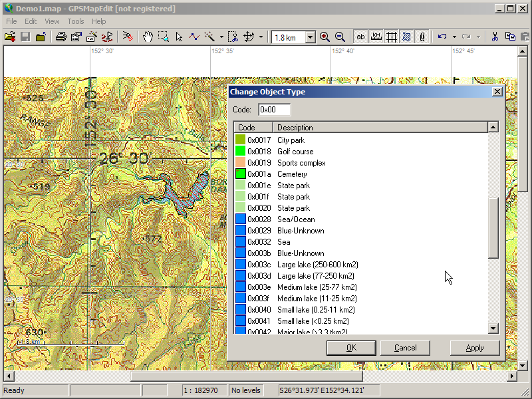This screenshot has height=399, width=532.
Task: Open the View menu
Action: coord(52,21)
